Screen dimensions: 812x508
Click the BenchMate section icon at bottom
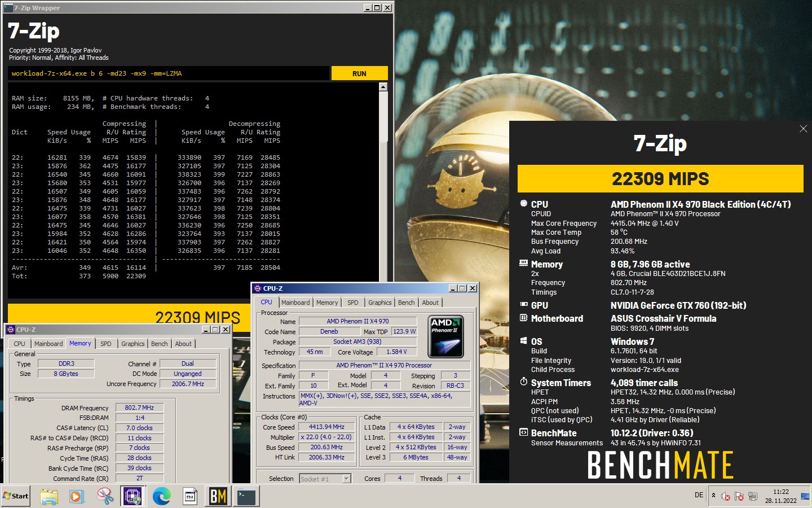[523, 432]
